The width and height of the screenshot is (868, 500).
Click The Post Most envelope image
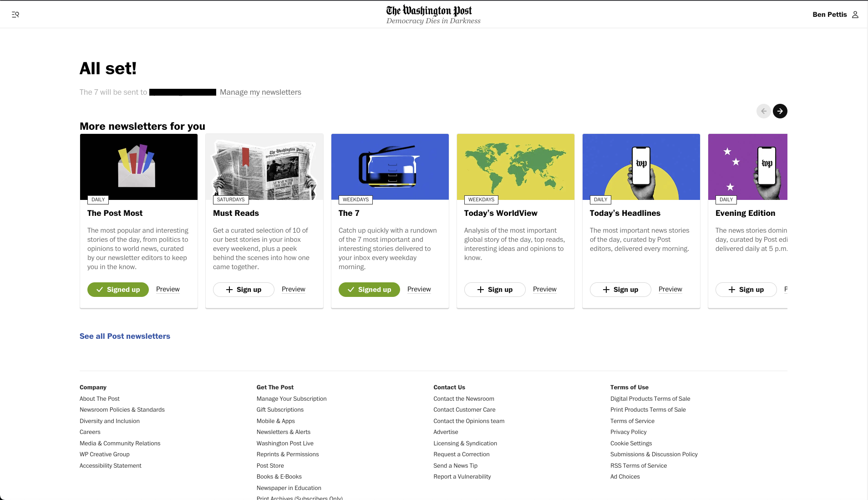(x=138, y=167)
